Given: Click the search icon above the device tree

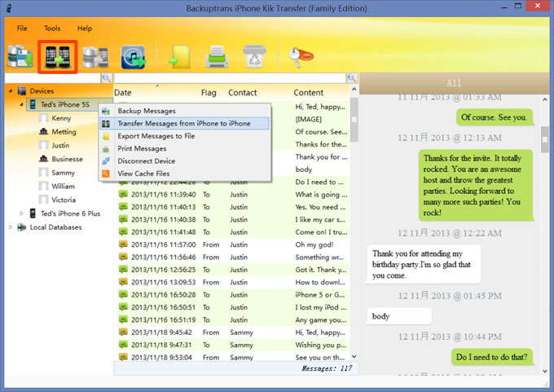Looking at the screenshot, I should point(107,77).
